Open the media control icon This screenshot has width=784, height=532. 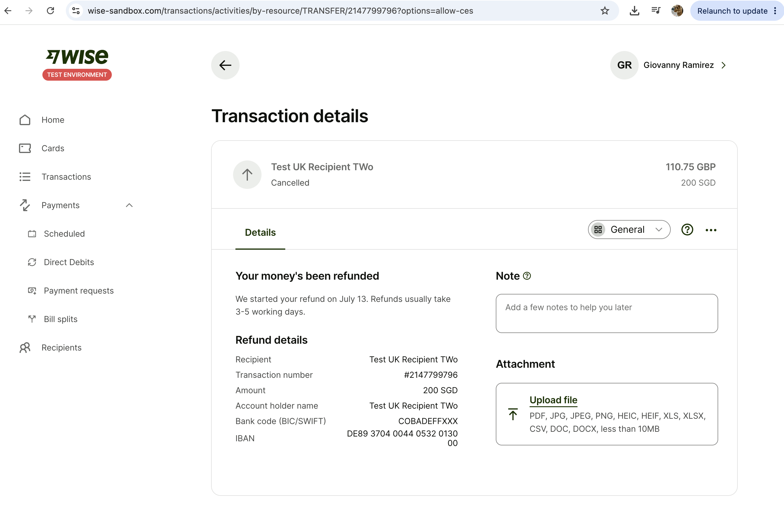click(656, 11)
